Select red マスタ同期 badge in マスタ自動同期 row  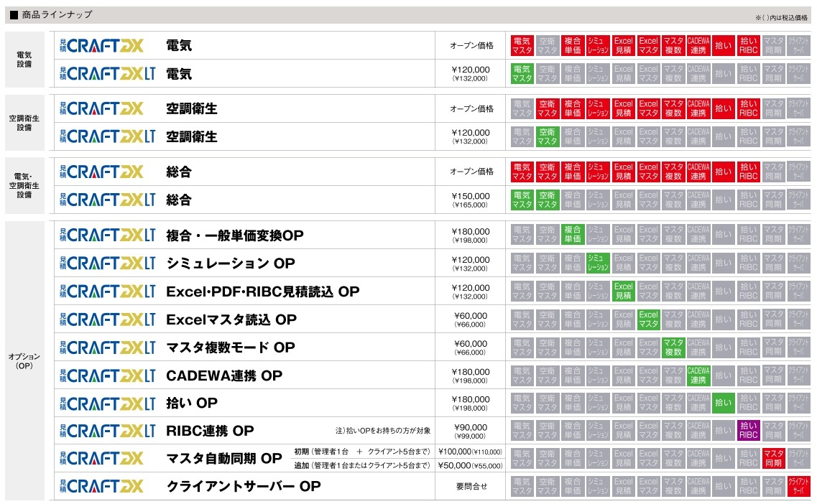(773, 458)
